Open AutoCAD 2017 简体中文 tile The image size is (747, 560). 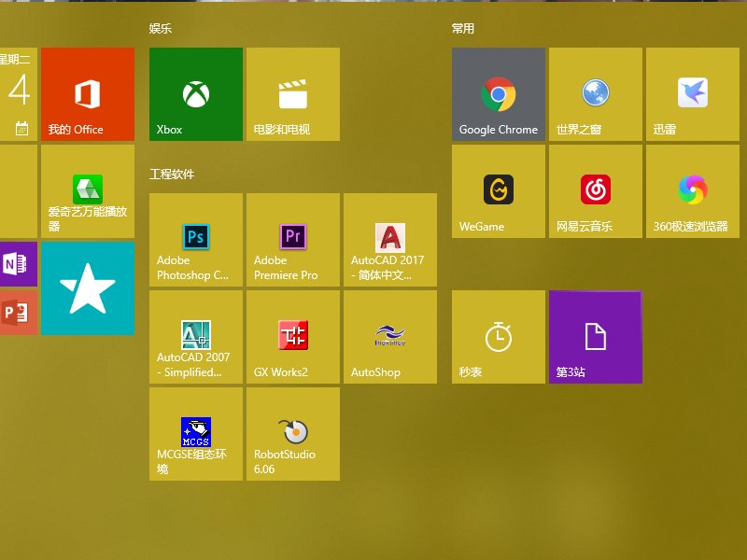[390, 240]
